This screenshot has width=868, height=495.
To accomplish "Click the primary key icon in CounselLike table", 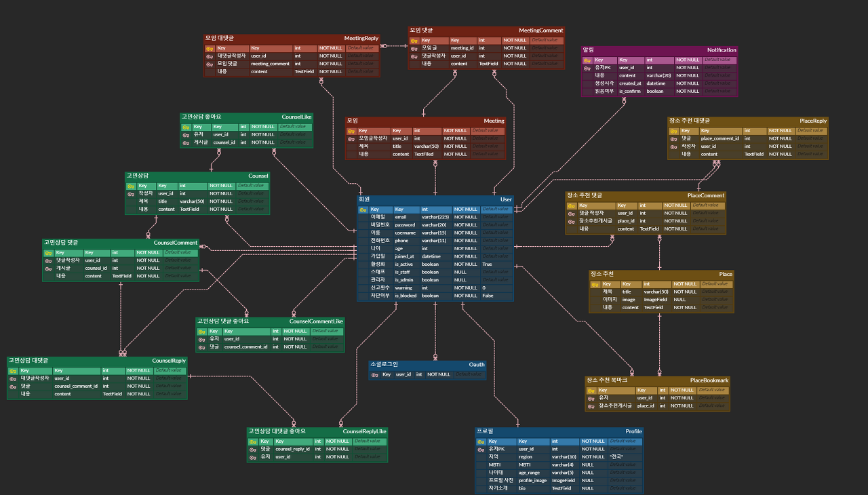I will click(x=186, y=126).
